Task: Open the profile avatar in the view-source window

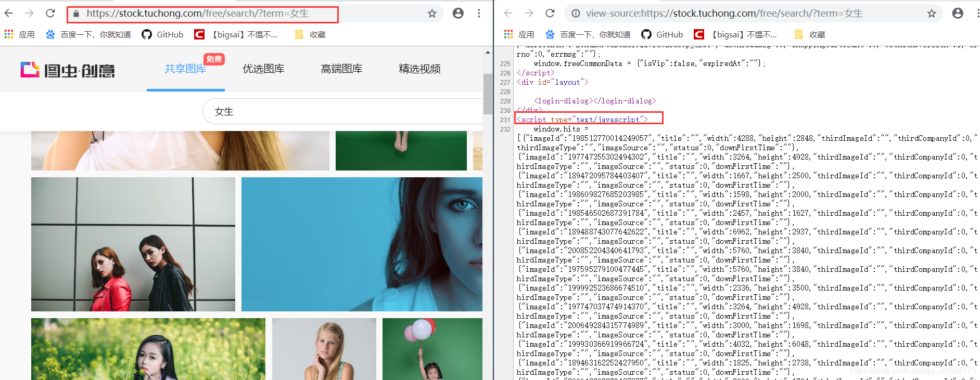Action: 958,14
